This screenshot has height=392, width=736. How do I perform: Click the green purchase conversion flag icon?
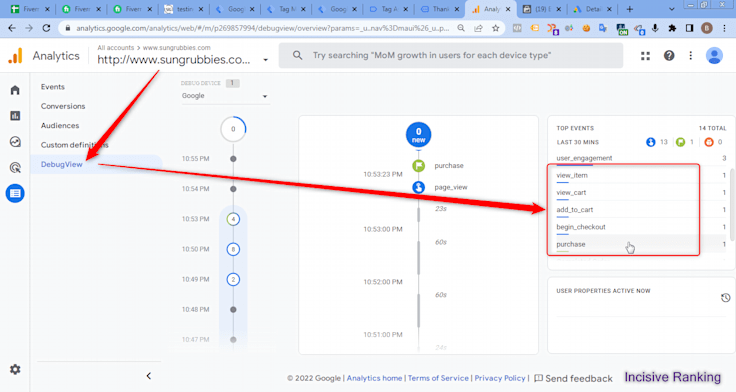click(419, 166)
